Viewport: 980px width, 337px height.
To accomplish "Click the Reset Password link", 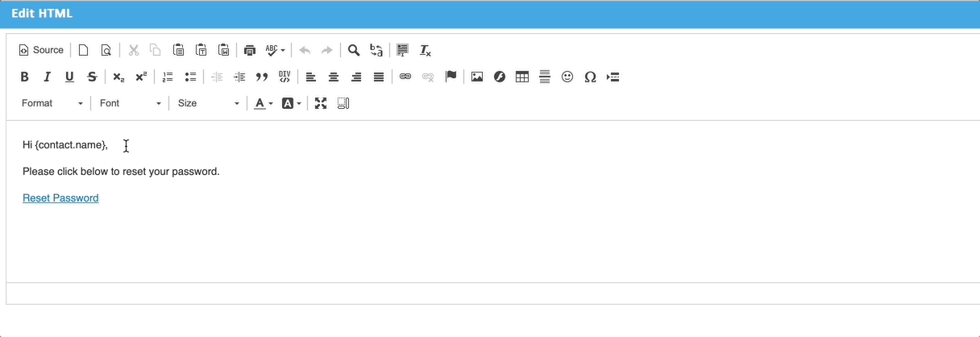I will pos(60,198).
